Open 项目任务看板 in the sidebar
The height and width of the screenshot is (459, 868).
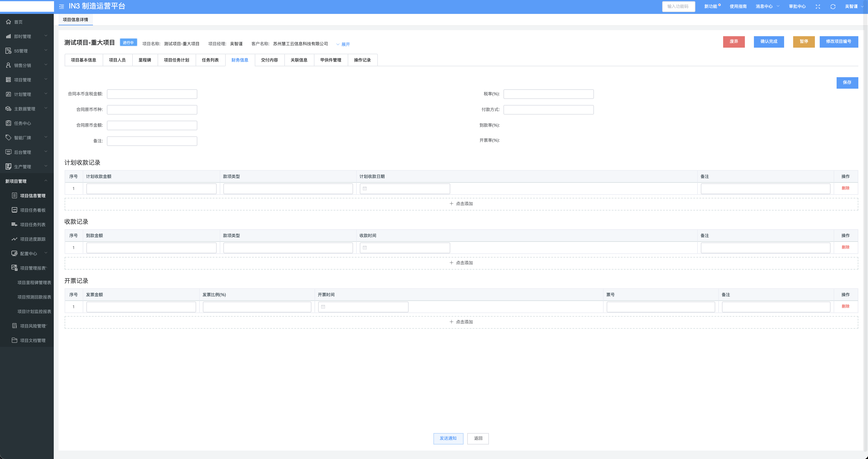click(32, 210)
